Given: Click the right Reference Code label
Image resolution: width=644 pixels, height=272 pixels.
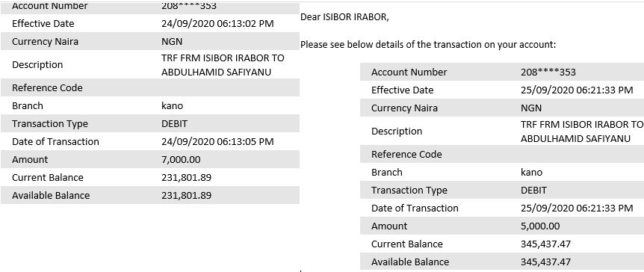Looking at the screenshot, I should (x=406, y=155).
